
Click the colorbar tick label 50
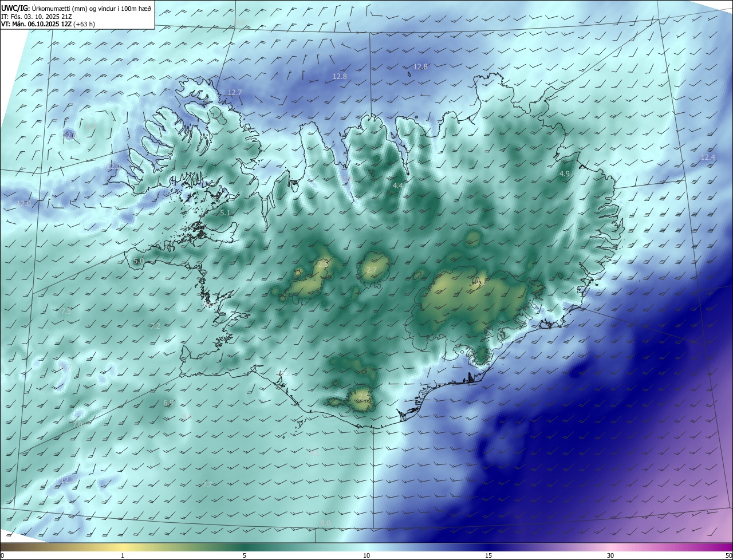[728, 555]
